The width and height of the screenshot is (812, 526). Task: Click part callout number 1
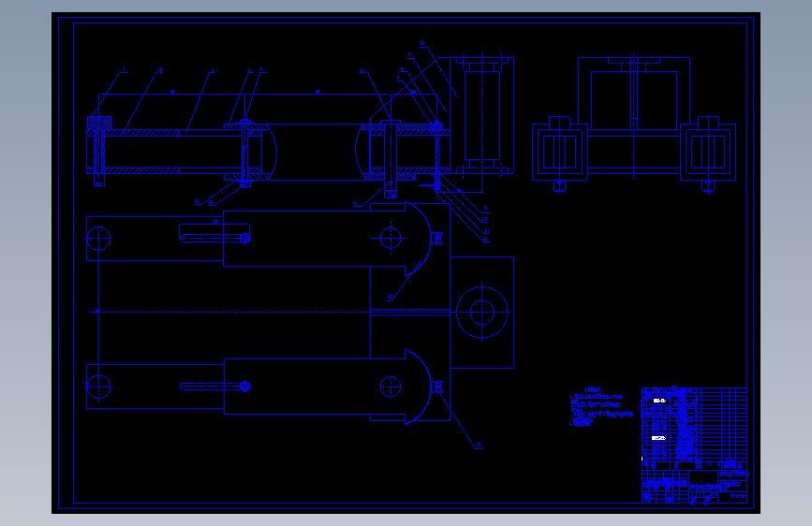click(x=125, y=69)
